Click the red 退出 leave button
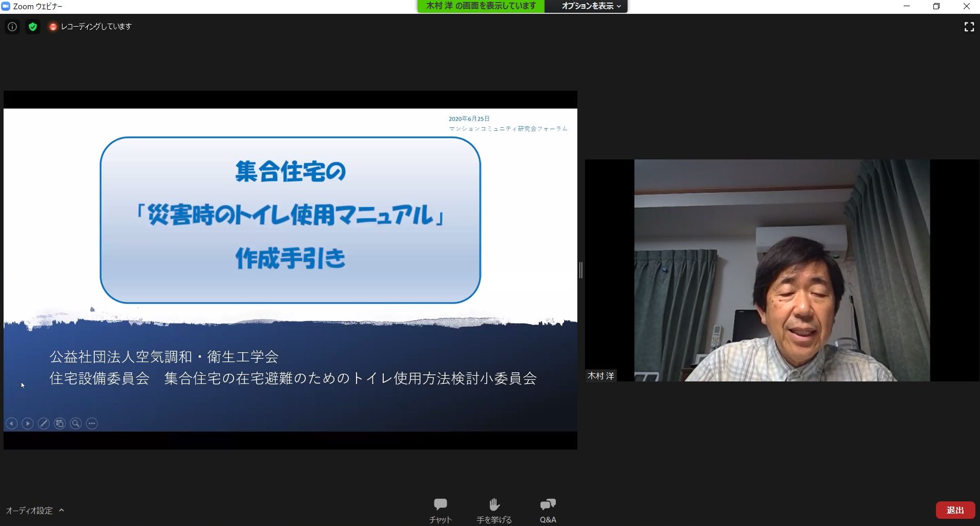 click(x=955, y=510)
